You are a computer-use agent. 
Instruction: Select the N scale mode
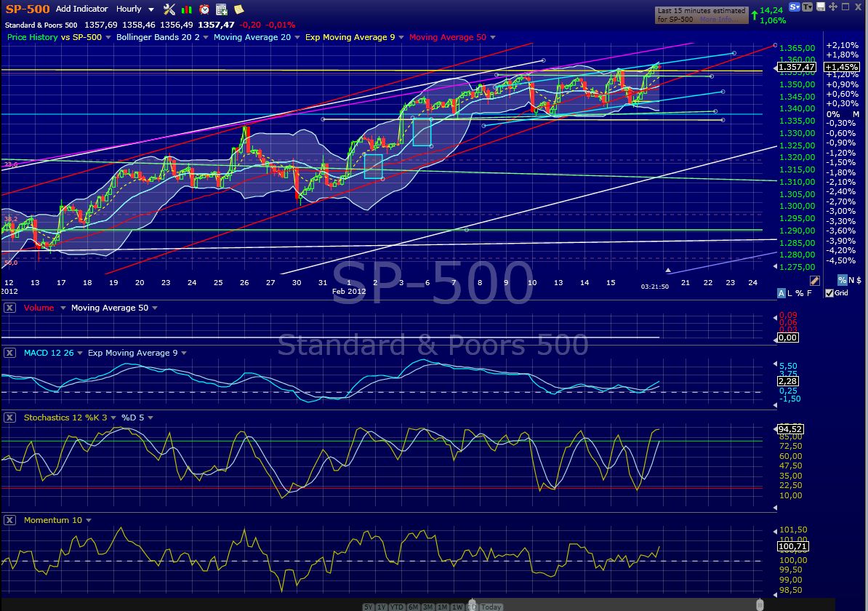[x=851, y=280]
